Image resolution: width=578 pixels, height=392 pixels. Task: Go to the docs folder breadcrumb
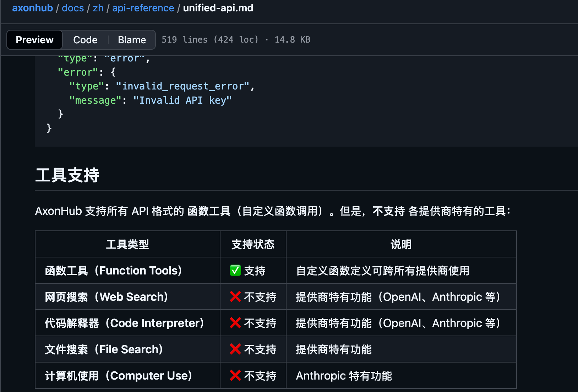pos(73,8)
